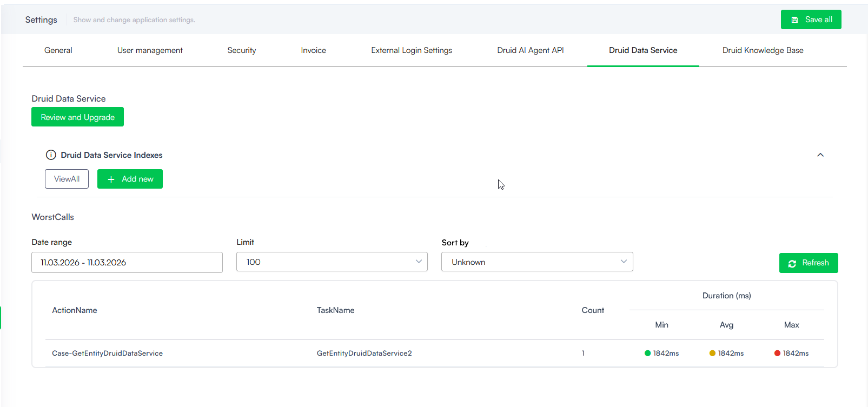The image size is (868, 407).
Task: Click the Review and Upgrade button
Action: coord(77,117)
